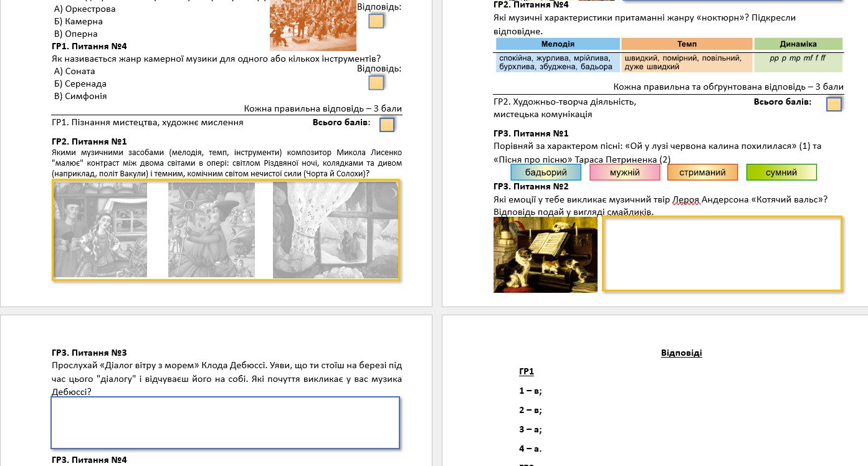868x466 pixels.
Task: Click the cats at the piano painting
Action: point(545,254)
